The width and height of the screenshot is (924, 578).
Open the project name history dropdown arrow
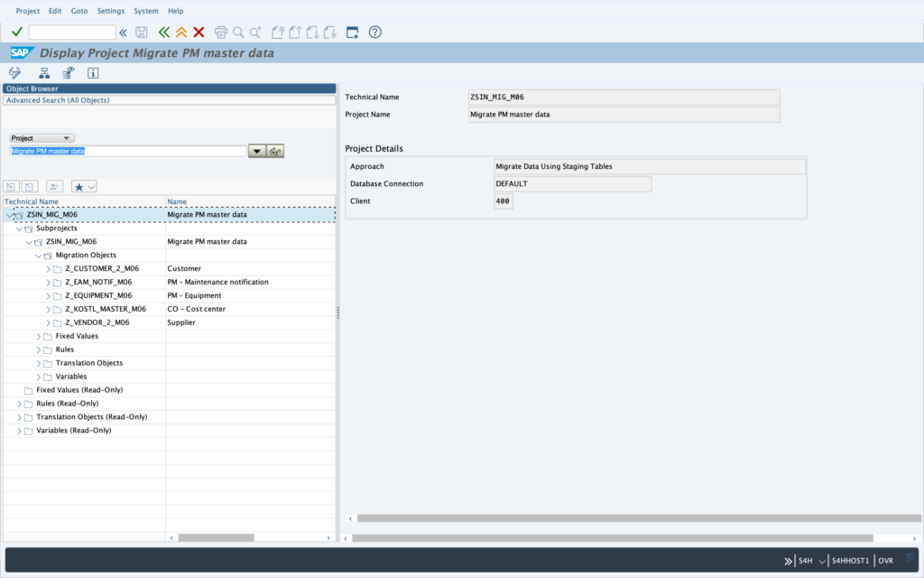coord(257,151)
